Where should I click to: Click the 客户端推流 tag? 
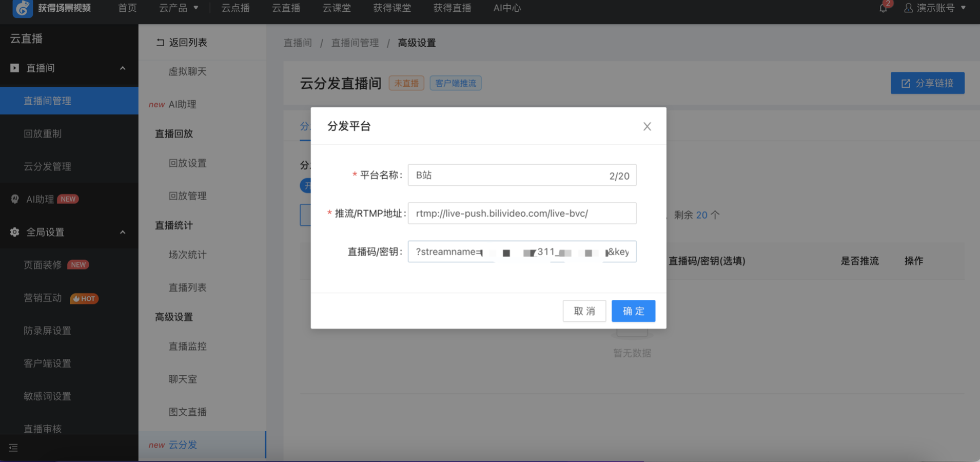pos(456,83)
